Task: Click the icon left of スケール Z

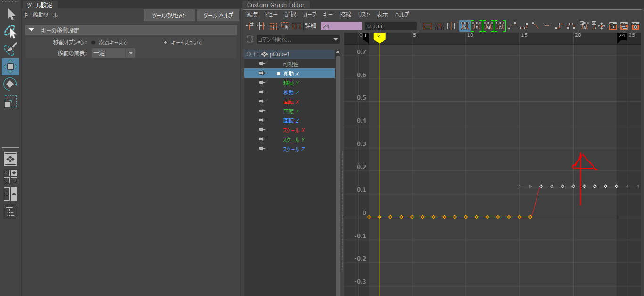Action: click(262, 149)
